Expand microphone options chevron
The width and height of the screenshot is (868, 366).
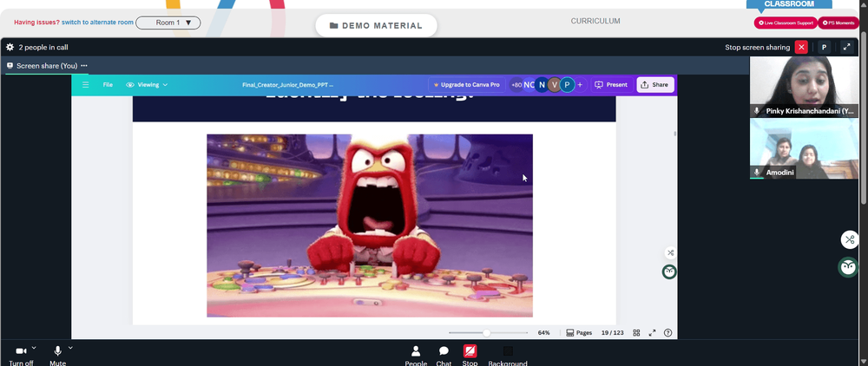pos(70,348)
